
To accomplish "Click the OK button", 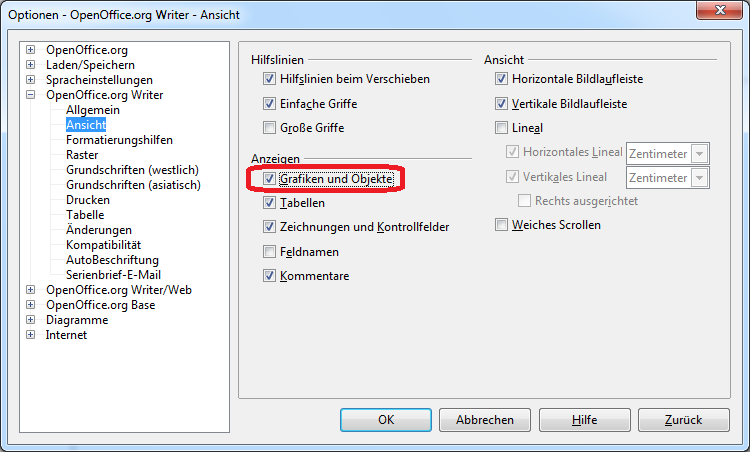I will (x=385, y=420).
